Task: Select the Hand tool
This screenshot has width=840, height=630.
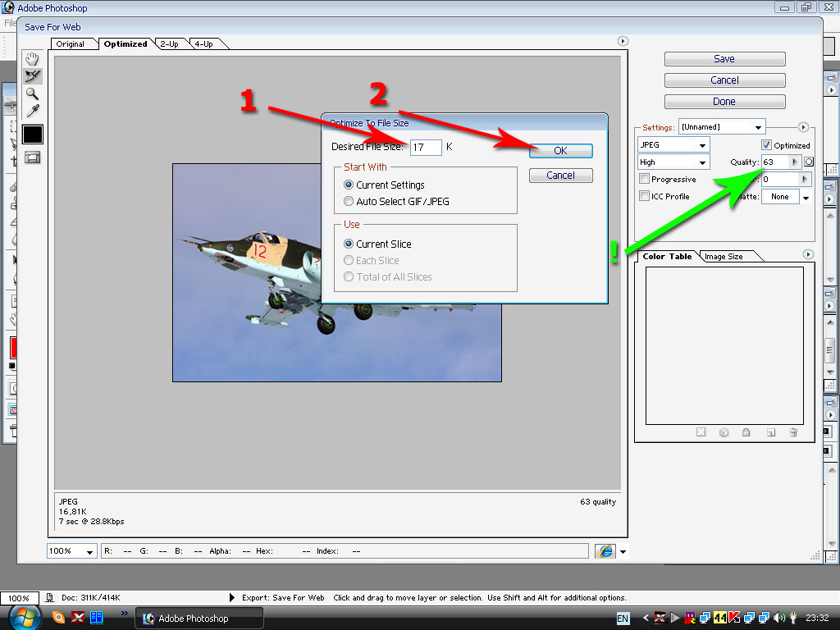Action: [x=33, y=58]
